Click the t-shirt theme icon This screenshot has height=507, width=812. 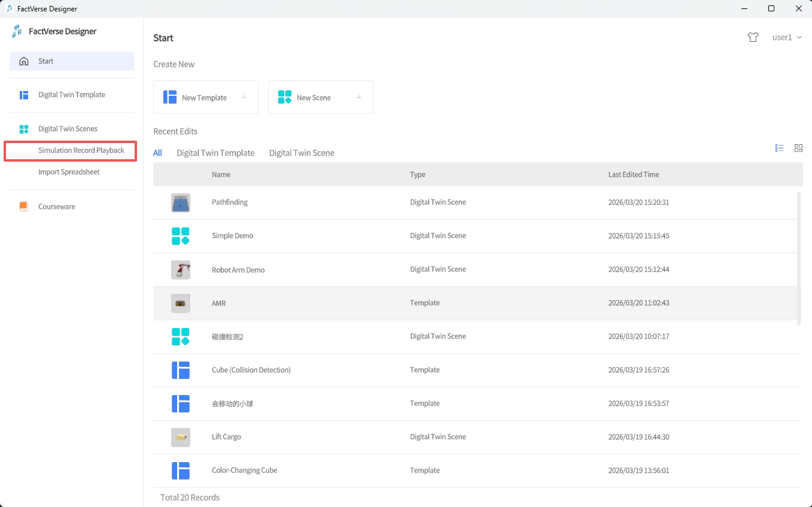point(753,37)
